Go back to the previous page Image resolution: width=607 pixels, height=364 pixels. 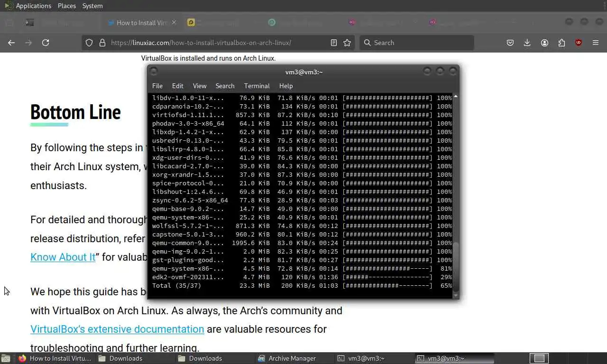(11, 43)
